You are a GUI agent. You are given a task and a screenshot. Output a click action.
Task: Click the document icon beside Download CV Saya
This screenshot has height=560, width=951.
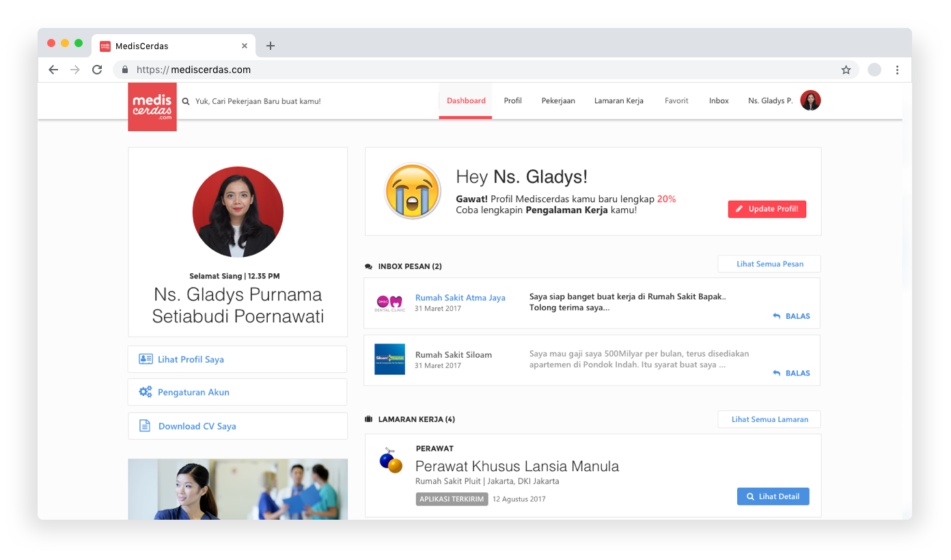click(x=145, y=425)
